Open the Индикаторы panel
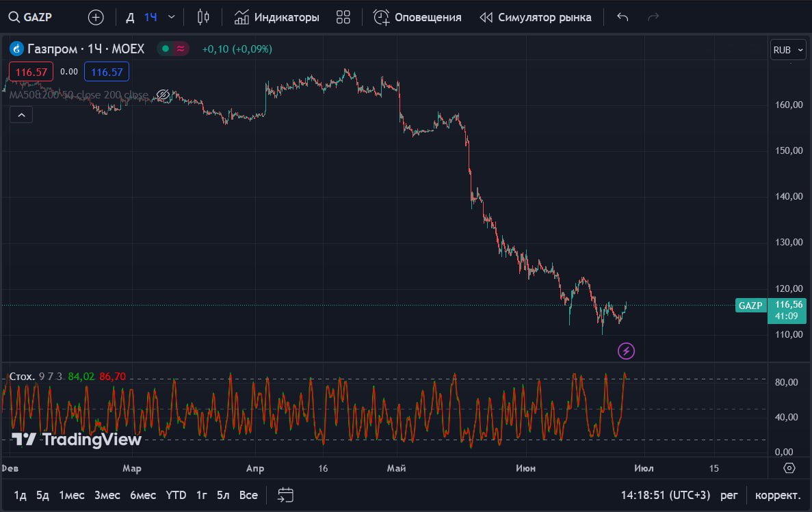This screenshot has height=512, width=812. pos(276,17)
